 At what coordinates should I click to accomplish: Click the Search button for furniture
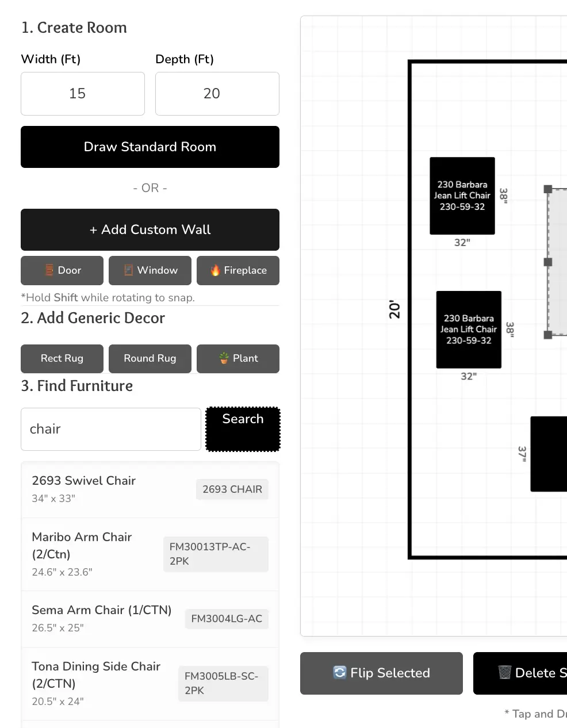coord(243,429)
